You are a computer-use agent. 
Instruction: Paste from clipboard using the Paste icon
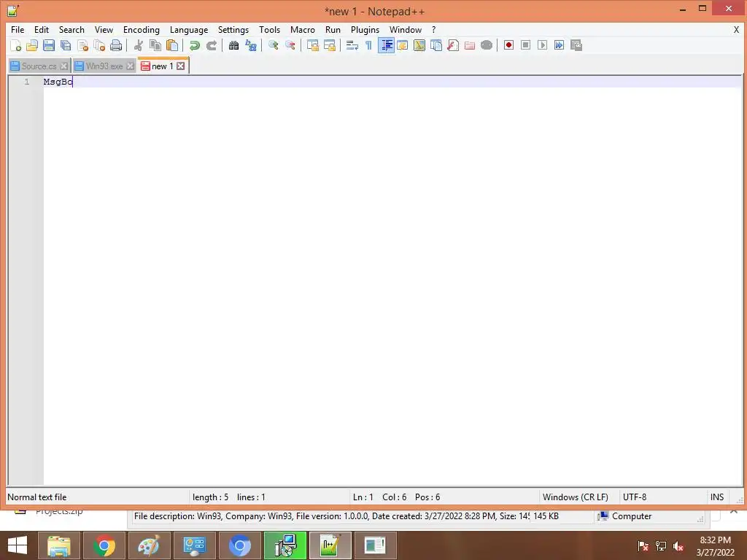pos(172,45)
